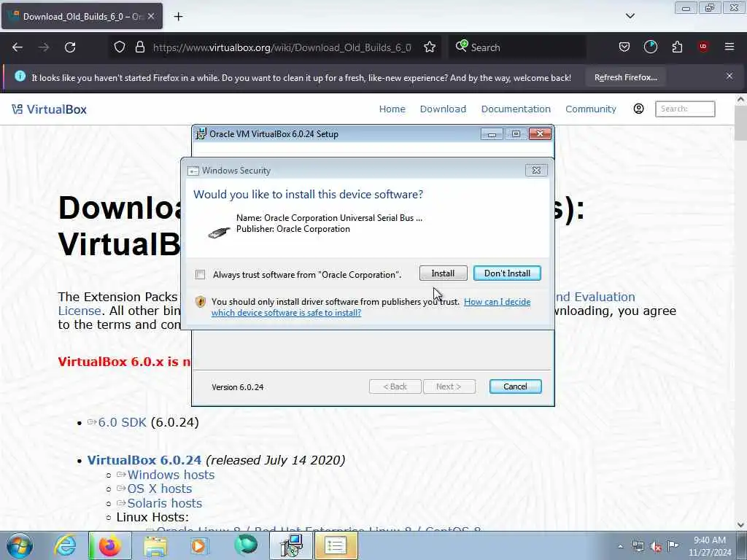This screenshot has height=560, width=747.
Task: Click the padlock site info icon
Action: click(139, 47)
